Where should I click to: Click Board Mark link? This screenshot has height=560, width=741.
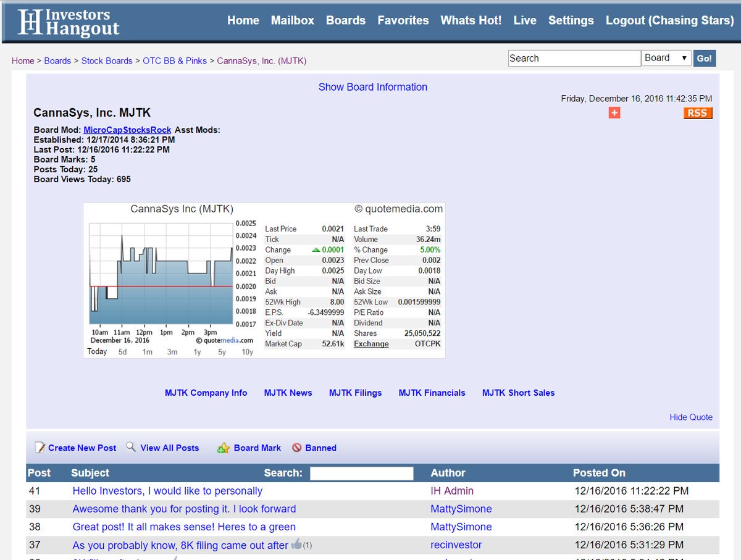click(257, 448)
